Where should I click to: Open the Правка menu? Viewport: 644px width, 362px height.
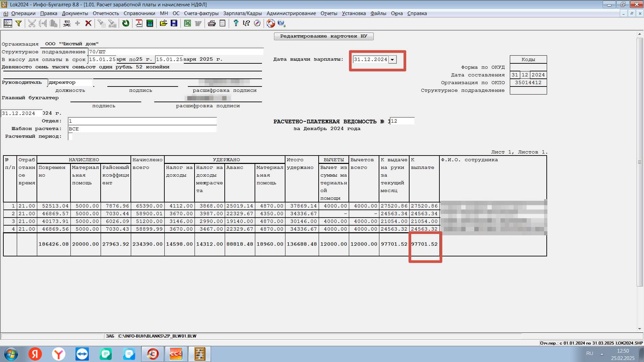49,13
